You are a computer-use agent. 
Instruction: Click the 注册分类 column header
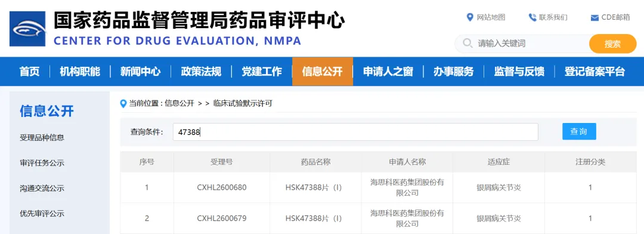tap(590, 162)
